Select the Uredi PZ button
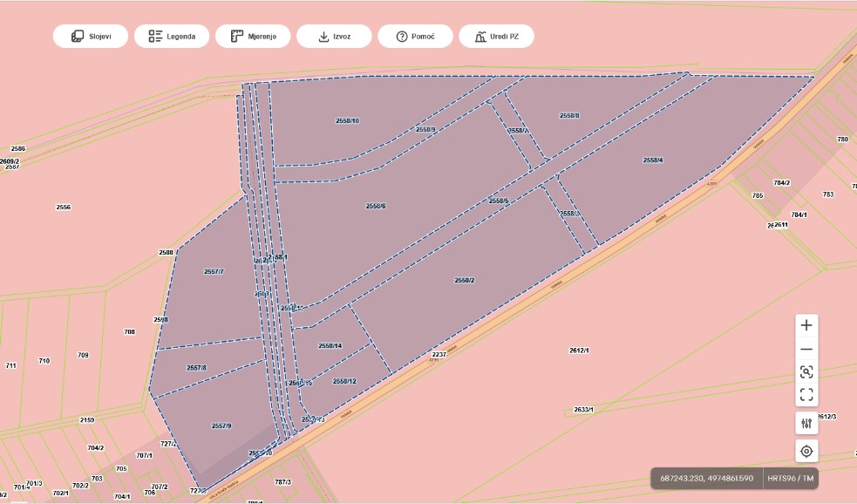Viewport: 857px width, 504px height. tap(496, 37)
